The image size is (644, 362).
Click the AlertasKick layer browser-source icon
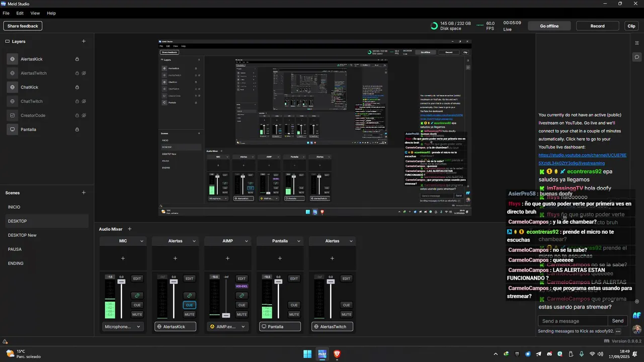[13, 59]
